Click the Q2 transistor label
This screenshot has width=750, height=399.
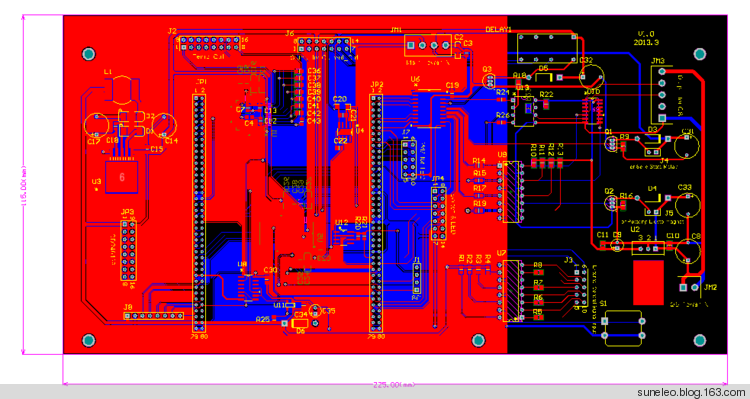click(x=609, y=191)
